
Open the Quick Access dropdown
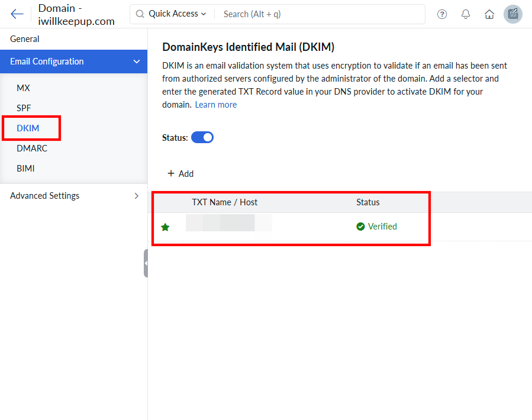[177, 14]
